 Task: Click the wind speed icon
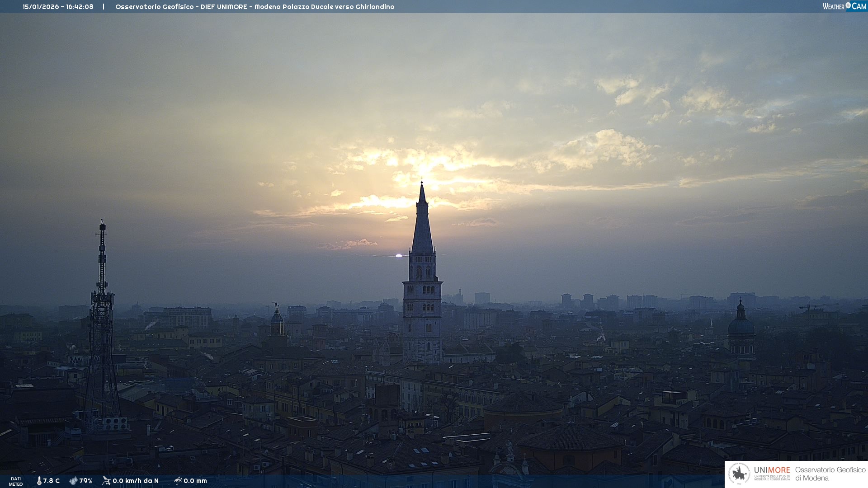106,481
